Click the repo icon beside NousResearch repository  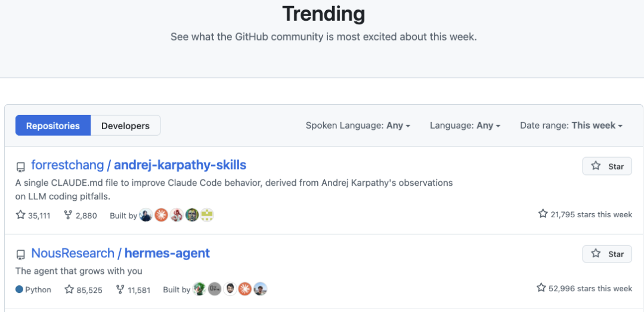[x=20, y=255]
